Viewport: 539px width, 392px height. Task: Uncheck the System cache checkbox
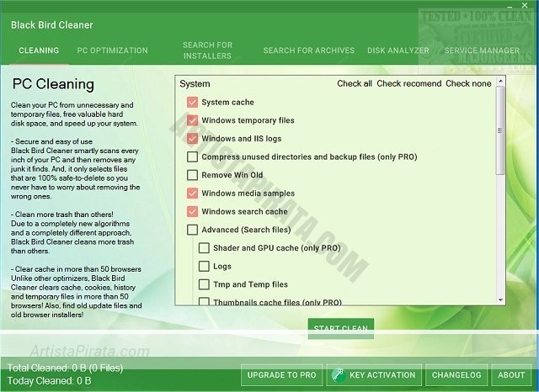(x=192, y=103)
